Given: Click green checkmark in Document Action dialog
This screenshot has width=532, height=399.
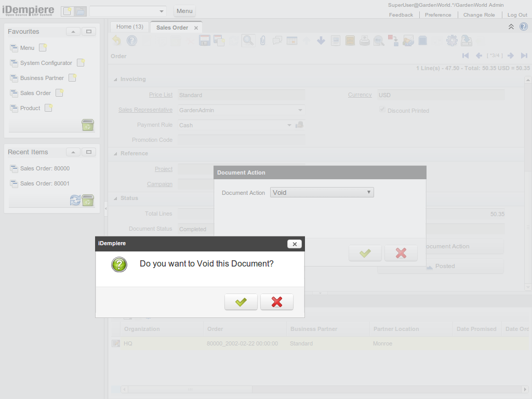Looking at the screenshot, I should [365, 253].
